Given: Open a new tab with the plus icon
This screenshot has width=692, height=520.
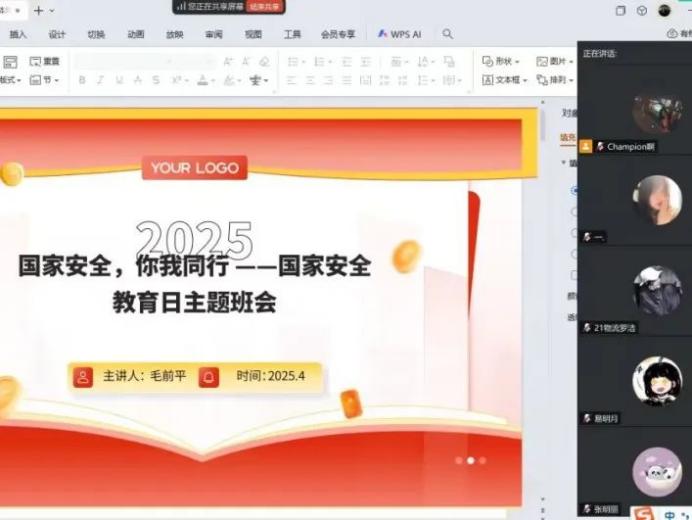Looking at the screenshot, I should coord(38,10).
